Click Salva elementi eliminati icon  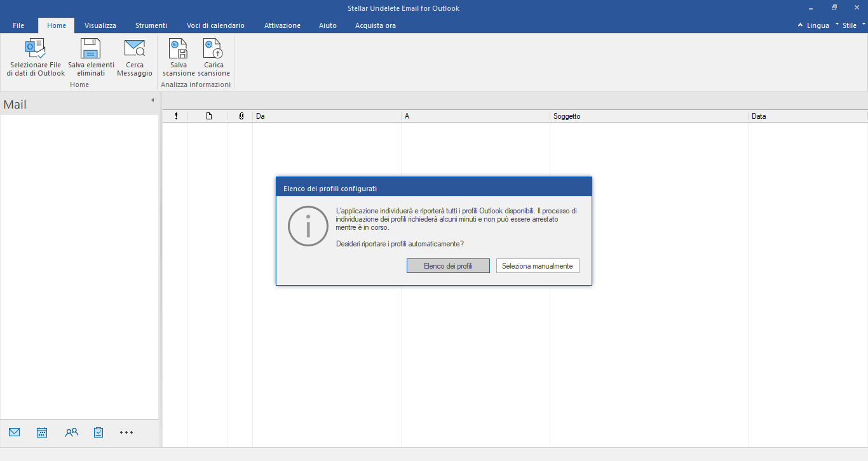pos(91,50)
